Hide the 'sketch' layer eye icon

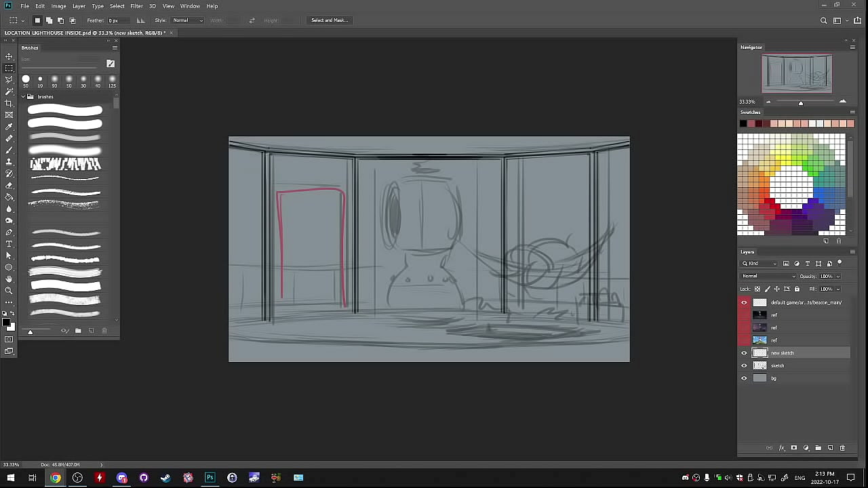(744, 366)
